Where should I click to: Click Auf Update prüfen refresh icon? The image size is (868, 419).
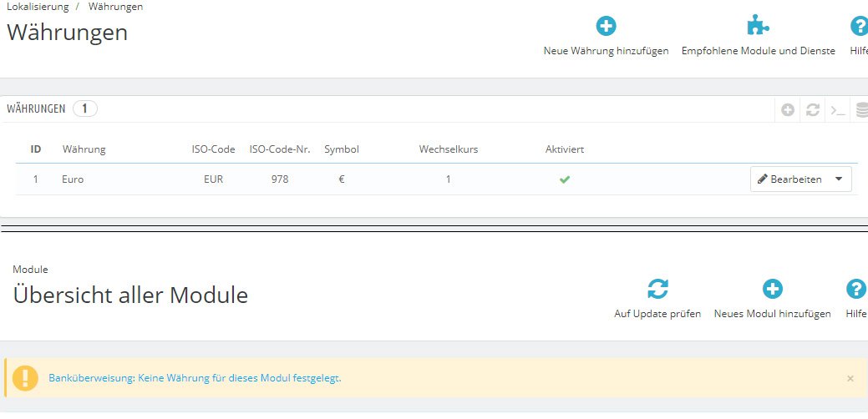[657, 289]
